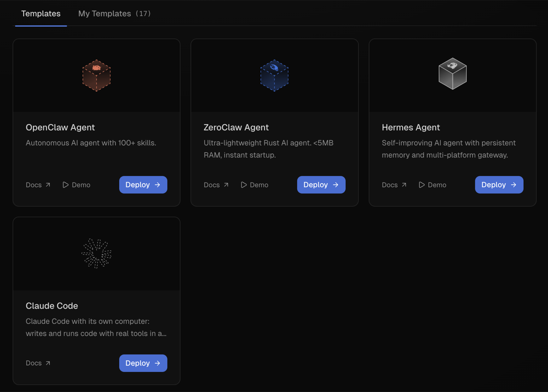Select the blue ZeroClaw cube icon
The image size is (548, 392).
pyautogui.click(x=274, y=75)
